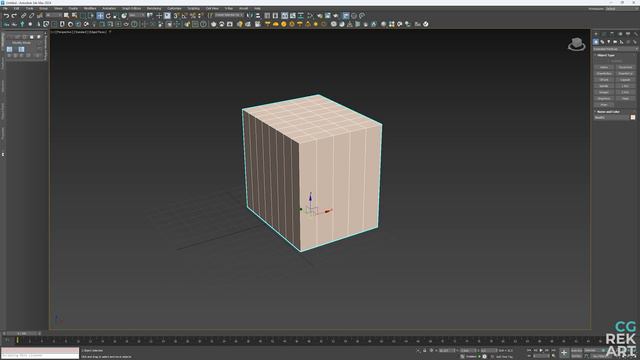
Task: Click the ChamferBox primitive button
Action: 604,73
